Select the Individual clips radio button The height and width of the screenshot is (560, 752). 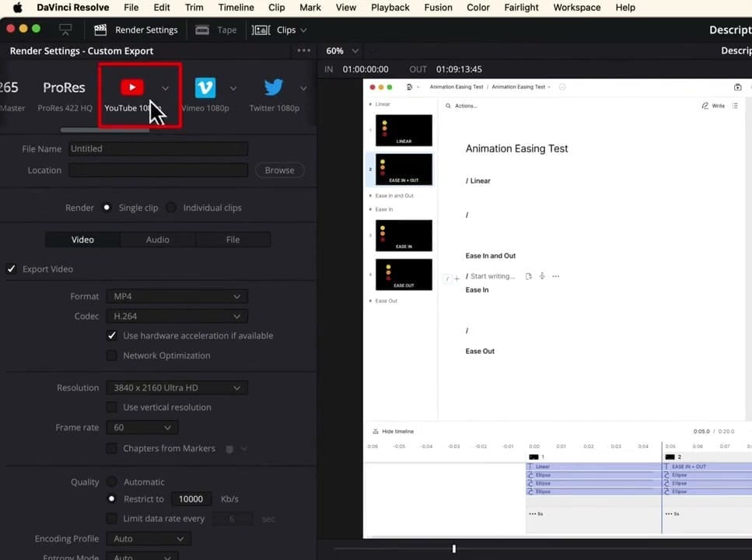coord(171,208)
